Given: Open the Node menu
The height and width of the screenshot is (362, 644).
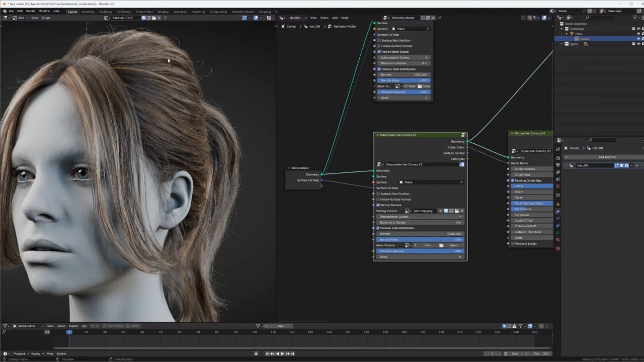Looking at the screenshot, I should click(x=345, y=18).
